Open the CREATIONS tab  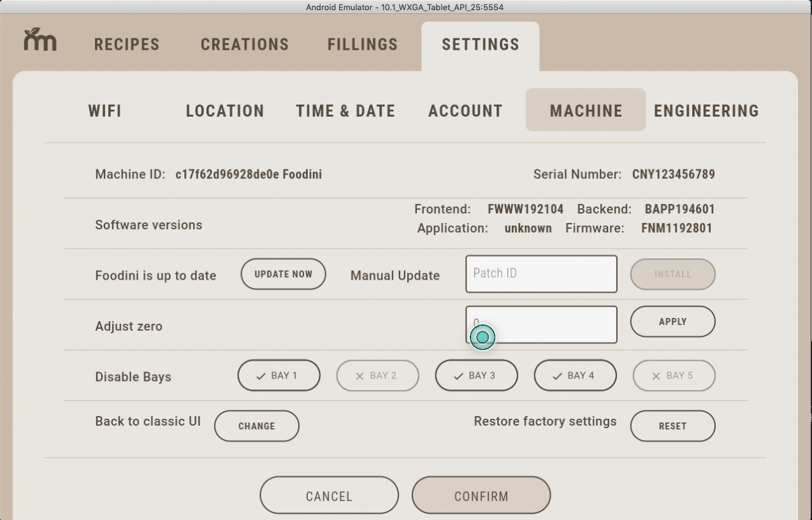coord(244,44)
